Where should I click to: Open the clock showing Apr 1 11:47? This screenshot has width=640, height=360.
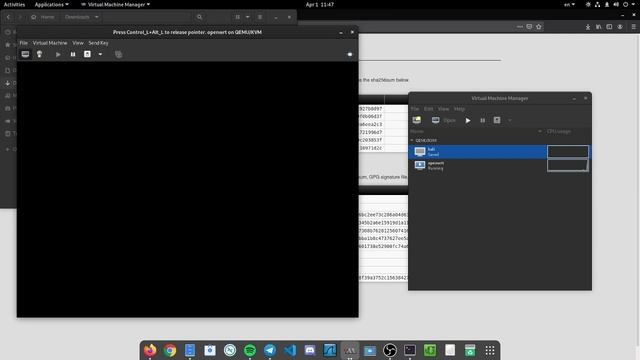pyautogui.click(x=320, y=4)
